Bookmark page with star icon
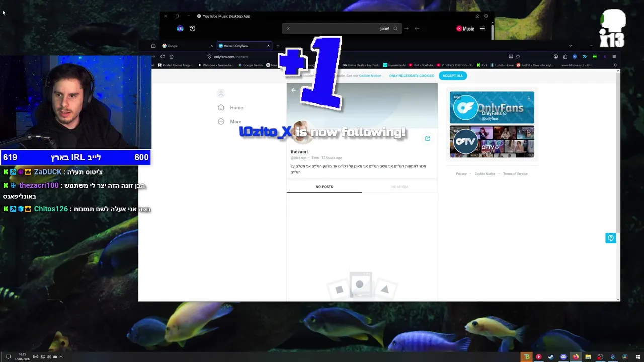 [x=518, y=56]
